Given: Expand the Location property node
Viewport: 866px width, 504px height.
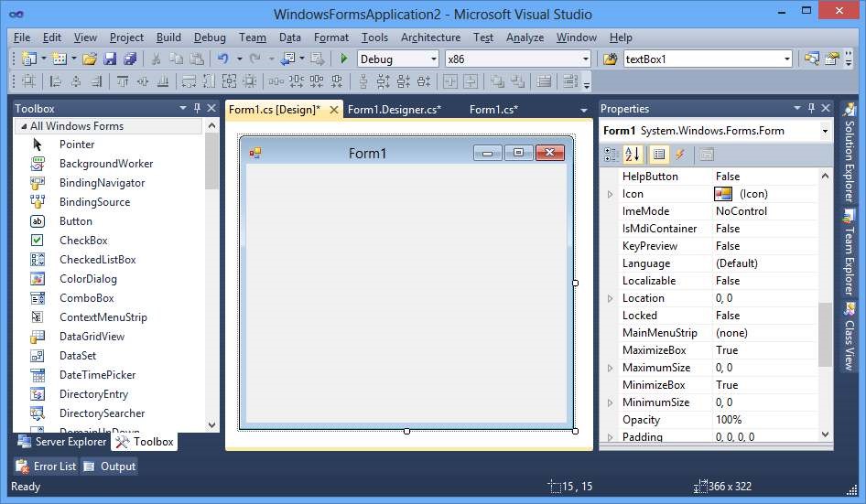Looking at the screenshot, I should point(611,298).
